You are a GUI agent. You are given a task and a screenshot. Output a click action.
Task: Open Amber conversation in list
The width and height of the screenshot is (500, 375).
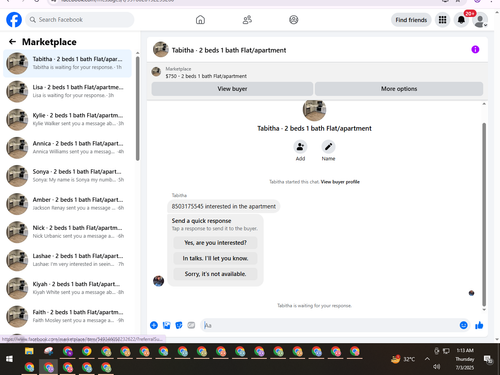click(x=67, y=204)
